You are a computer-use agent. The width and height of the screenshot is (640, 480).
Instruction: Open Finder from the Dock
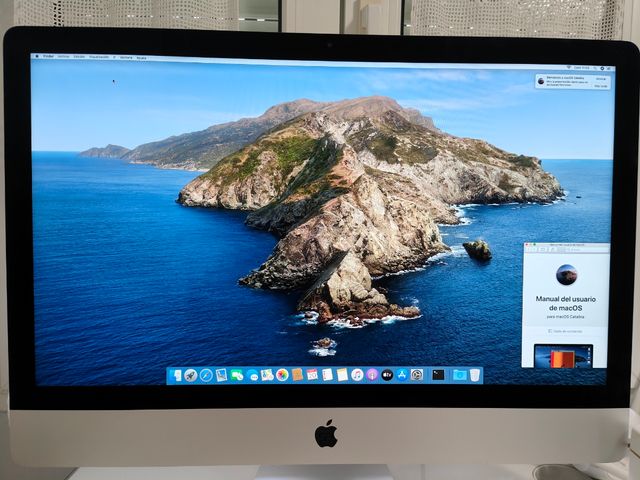[x=177, y=375]
